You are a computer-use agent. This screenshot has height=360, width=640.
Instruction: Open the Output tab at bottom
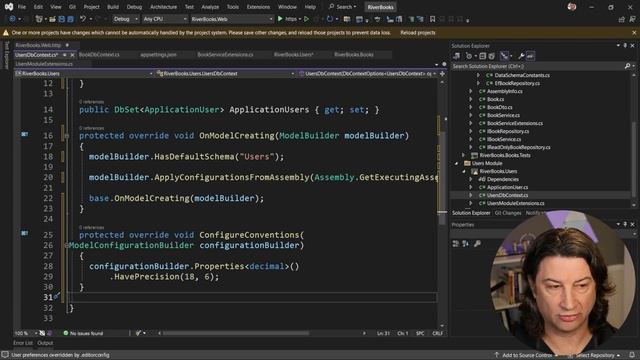point(45,343)
